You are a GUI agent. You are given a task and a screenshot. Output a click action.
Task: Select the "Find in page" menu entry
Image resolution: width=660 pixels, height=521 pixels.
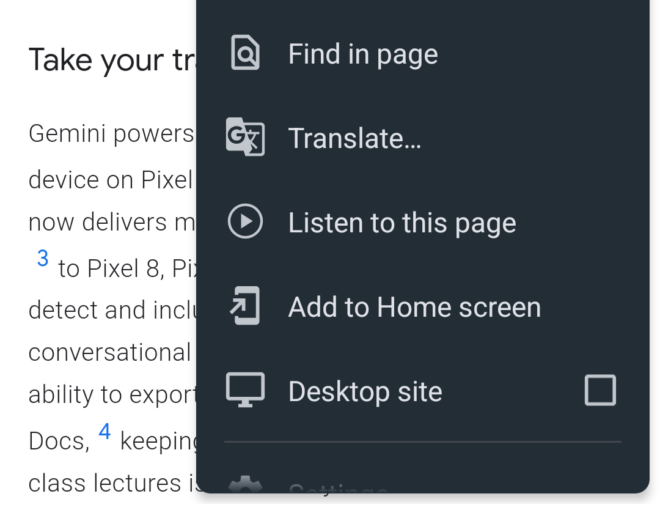(362, 54)
